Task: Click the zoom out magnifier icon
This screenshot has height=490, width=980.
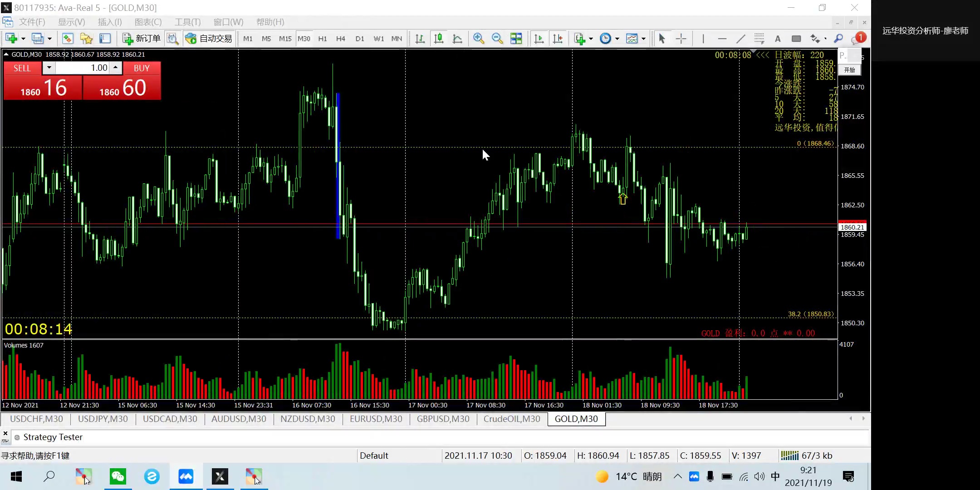Action: click(x=497, y=39)
